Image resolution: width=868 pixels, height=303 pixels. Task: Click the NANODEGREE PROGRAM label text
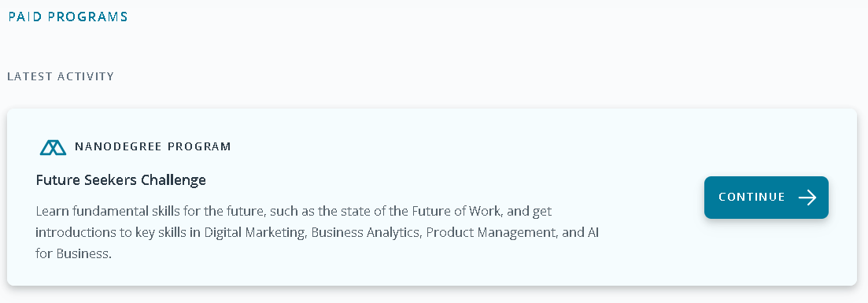tap(153, 147)
